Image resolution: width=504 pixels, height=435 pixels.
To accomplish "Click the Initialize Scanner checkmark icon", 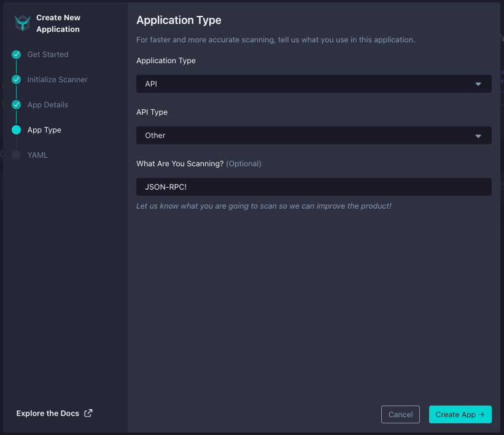I will pos(16,80).
